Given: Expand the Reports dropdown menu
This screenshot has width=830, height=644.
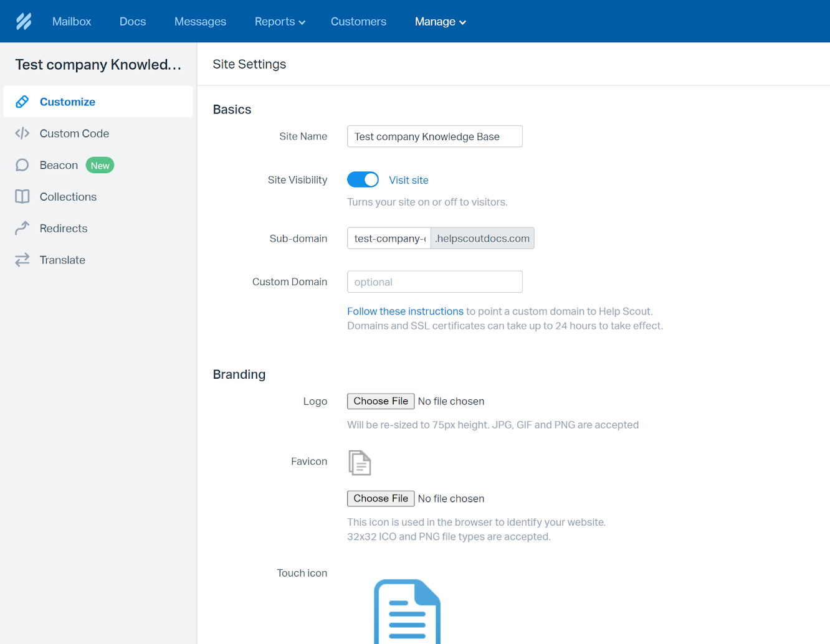Looking at the screenshot, I should 280,21.
